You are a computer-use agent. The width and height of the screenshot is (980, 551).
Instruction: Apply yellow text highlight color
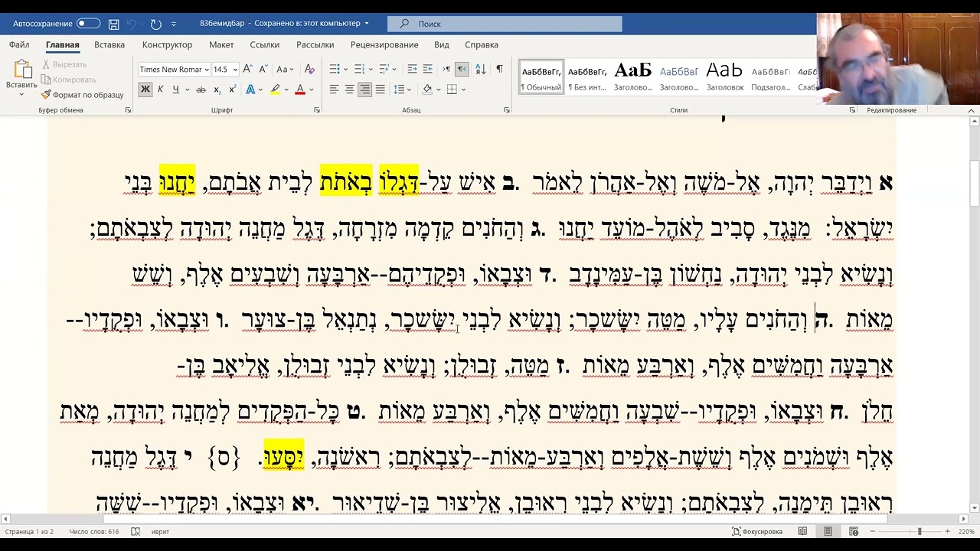pos(275,90)
